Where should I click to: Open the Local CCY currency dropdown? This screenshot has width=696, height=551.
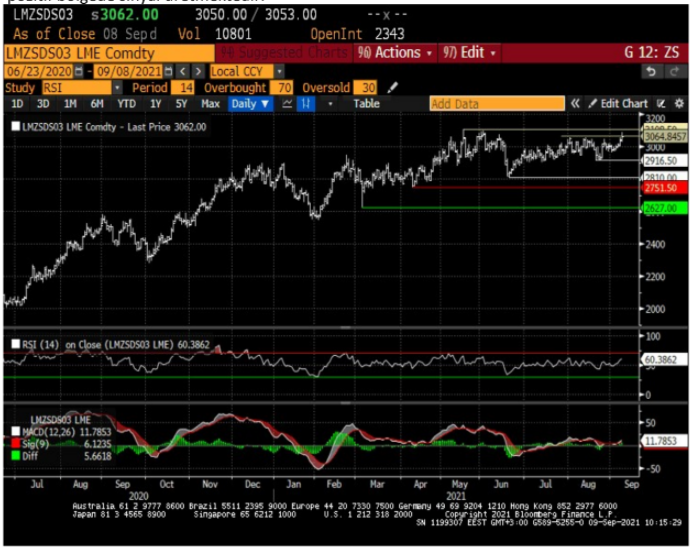(x=279, y=71)
